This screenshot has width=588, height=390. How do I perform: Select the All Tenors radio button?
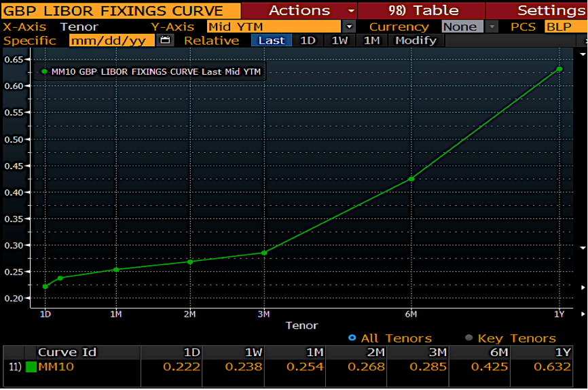click(x=352, y=338)
